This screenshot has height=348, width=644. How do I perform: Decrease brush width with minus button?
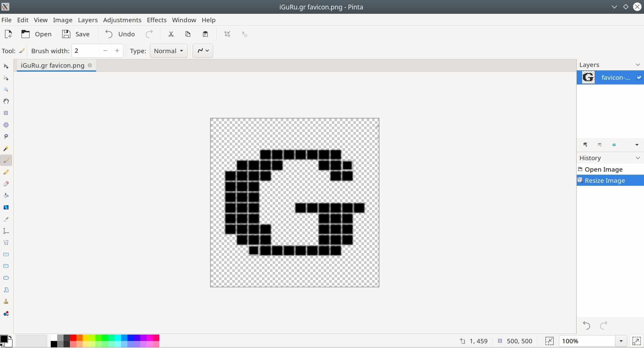[105, 50]
